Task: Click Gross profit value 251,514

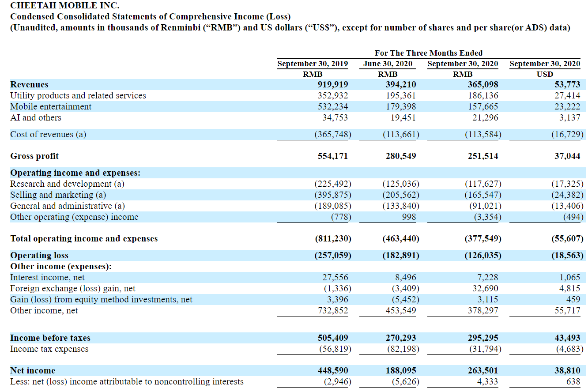Action: tap(483, 156)
